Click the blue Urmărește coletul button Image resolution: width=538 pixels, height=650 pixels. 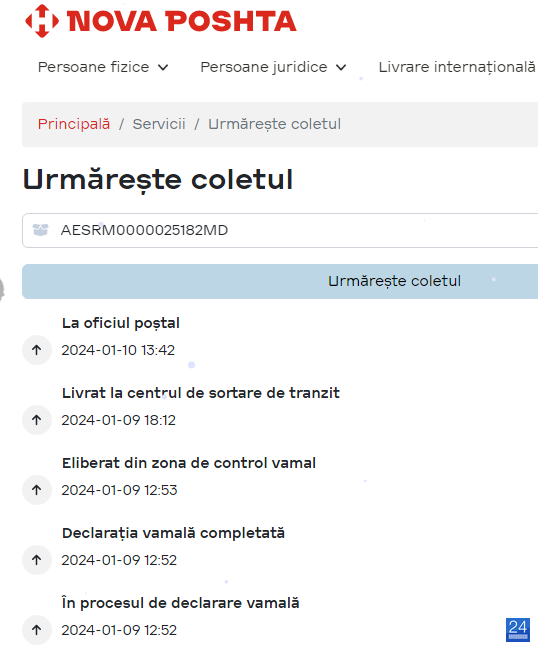pyautogui.click(x=280, y=281)
